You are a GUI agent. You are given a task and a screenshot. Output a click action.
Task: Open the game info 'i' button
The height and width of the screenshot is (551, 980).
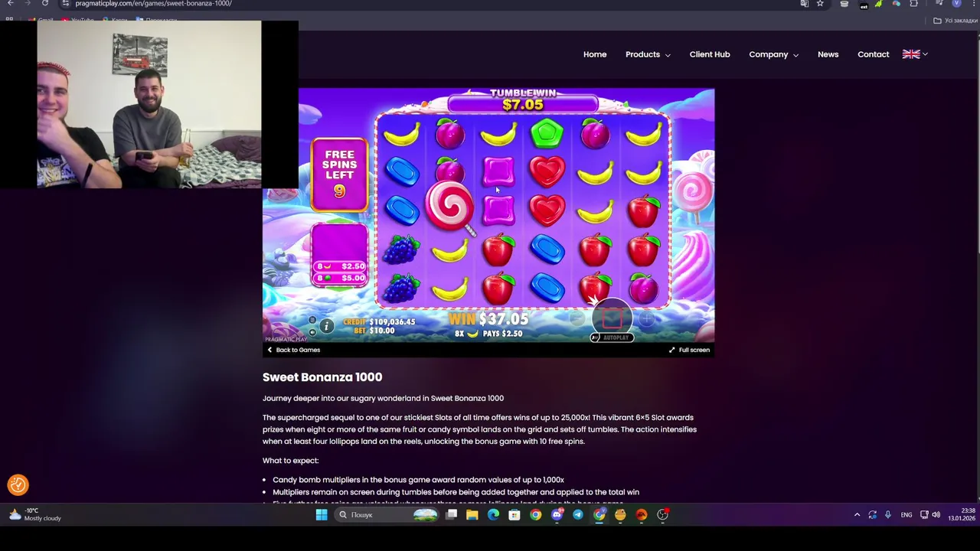coord(326,326)
